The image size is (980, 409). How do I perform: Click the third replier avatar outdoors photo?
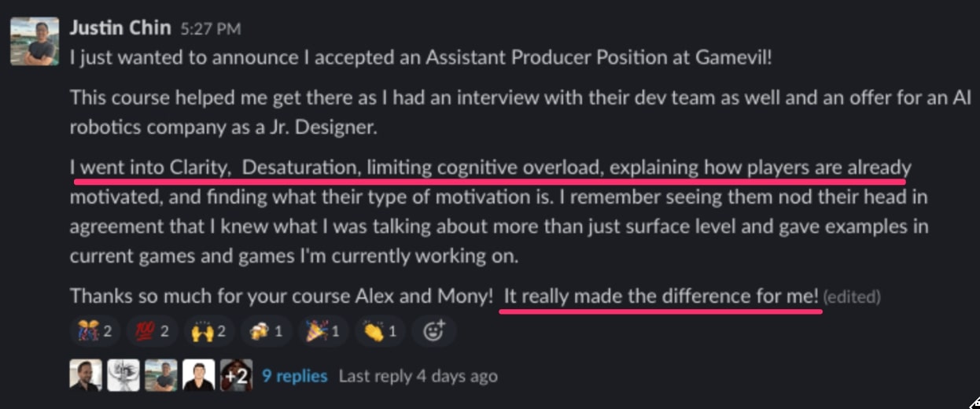(161, 376)
